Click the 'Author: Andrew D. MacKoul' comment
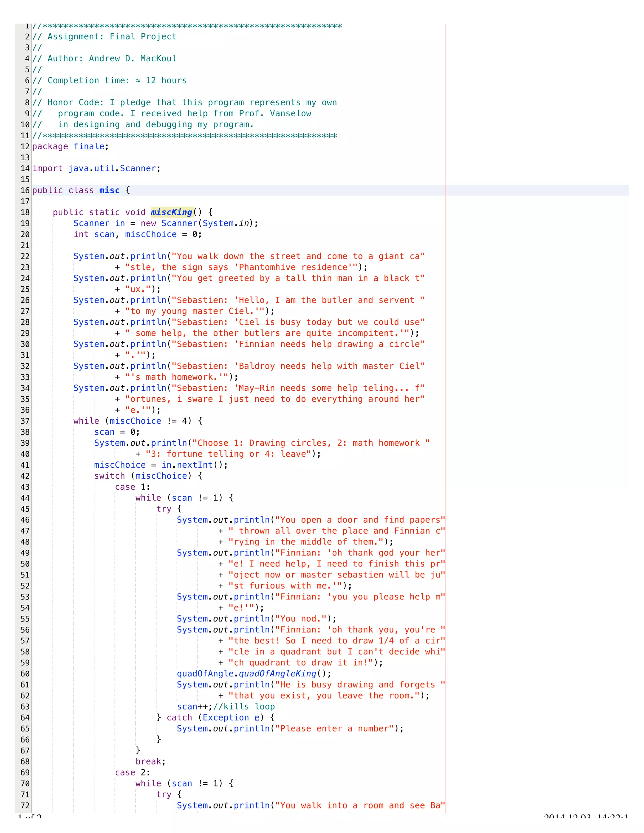This screenshot has width=644, height=833. point(104,58)
